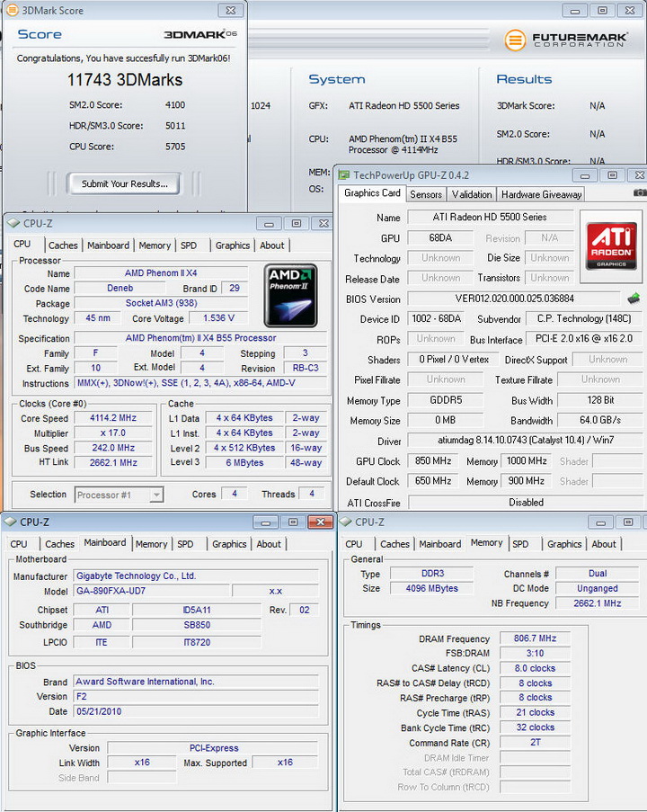The image size is (647, 812).
Task: Open About tab in CPU-Z processor window
Action: click(271, 245)
